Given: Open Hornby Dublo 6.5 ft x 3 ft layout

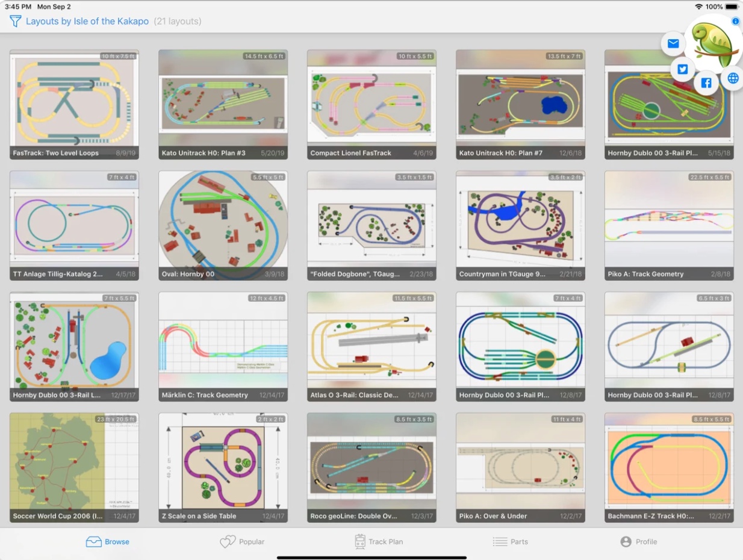Looking at the screenshot, I should (x=669, y=347).
